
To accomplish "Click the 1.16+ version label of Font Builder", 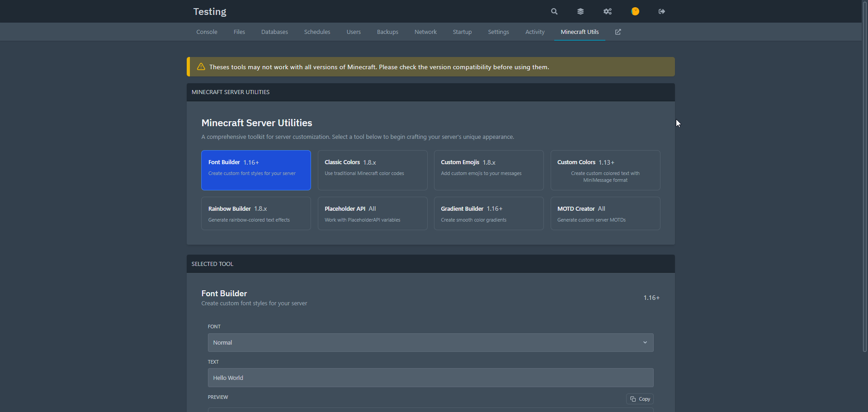I will 651,298.
